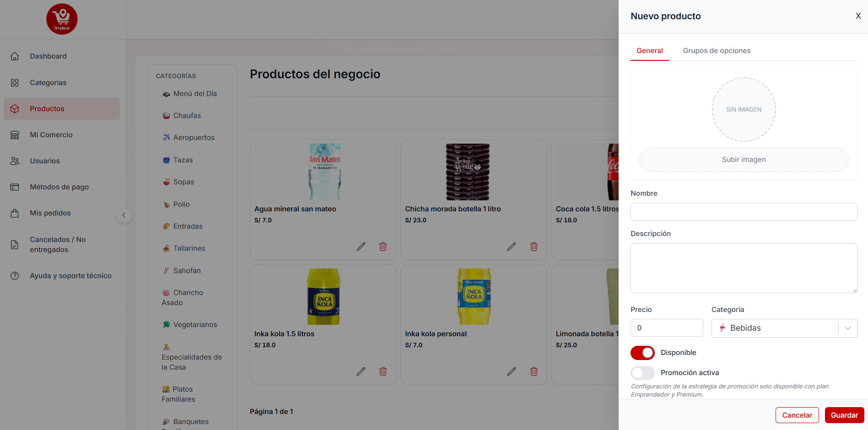868x430 pixels.
Task: Click the SIN IMAGEN placeholder circle
Action: click(744, 110)
